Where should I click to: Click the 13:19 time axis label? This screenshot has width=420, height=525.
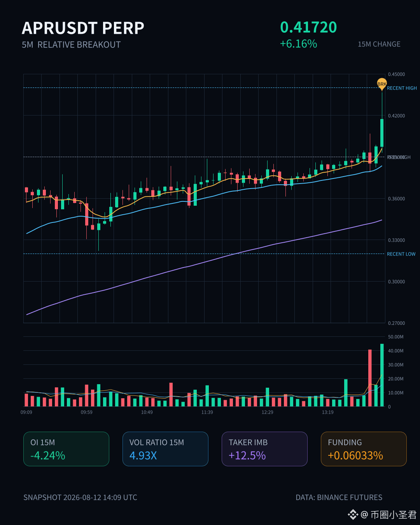click(x=327, y=412)
